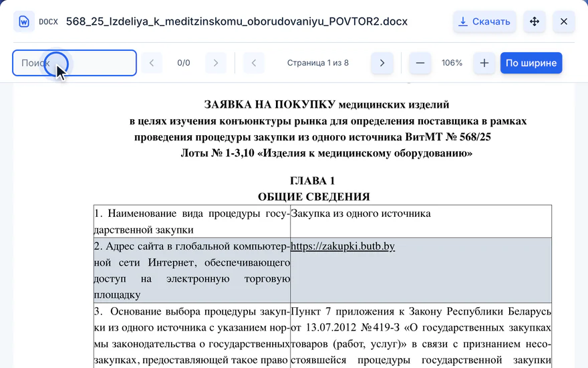Close the document preview window

pos(564,21)
